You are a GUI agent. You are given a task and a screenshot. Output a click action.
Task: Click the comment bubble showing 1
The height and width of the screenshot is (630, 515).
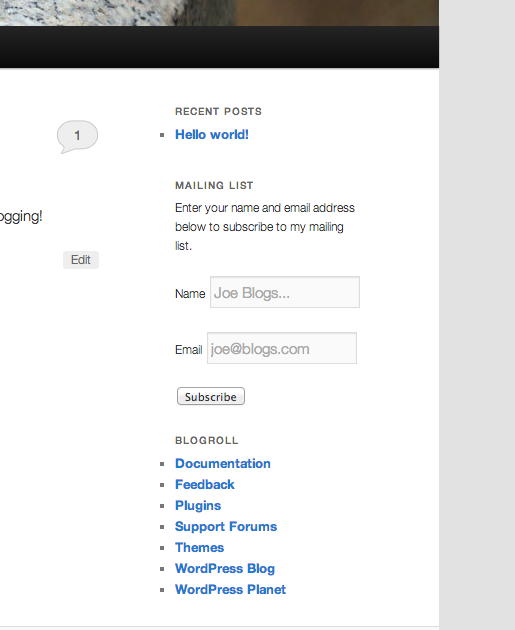78,137
